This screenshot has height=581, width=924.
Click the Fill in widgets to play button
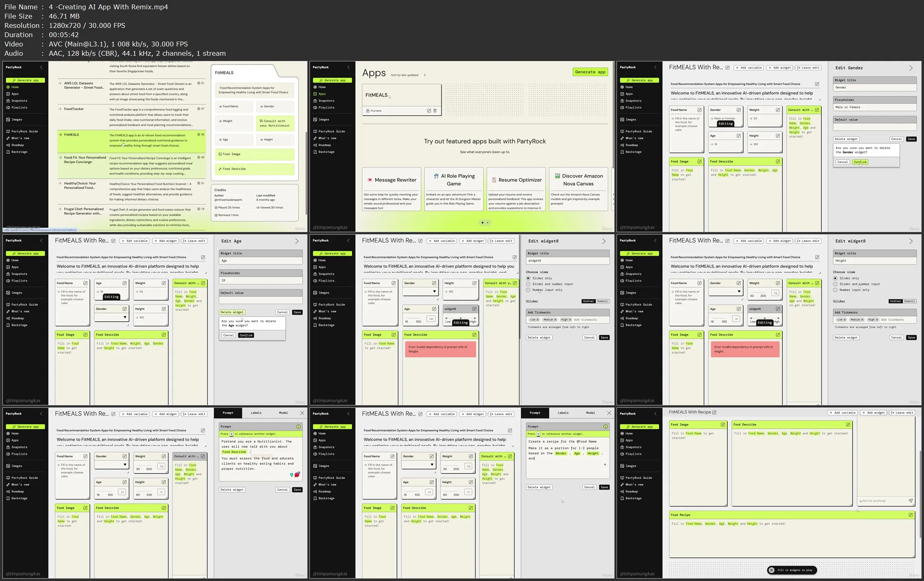(792, 570)
